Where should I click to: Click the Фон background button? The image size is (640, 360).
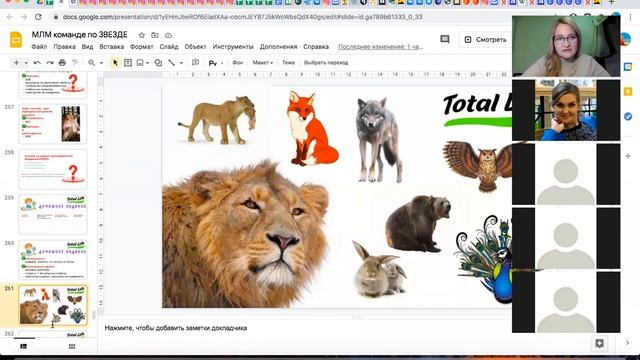[x=238, y=62]
